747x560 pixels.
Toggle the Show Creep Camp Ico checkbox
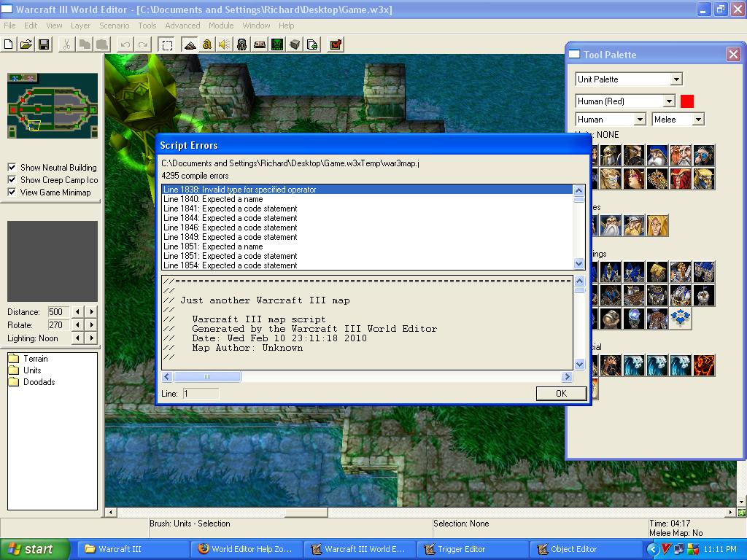coord(12,180)
